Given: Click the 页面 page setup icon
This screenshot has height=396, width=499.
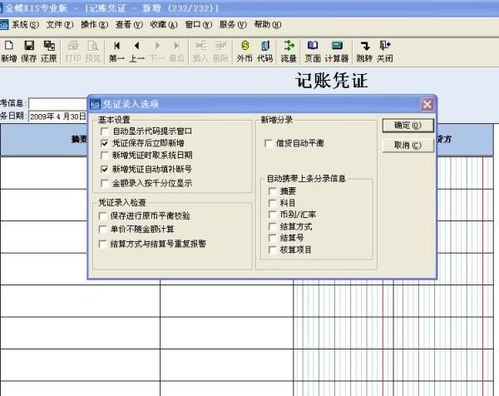Looking at the screenshot, I should click(313, 51).
